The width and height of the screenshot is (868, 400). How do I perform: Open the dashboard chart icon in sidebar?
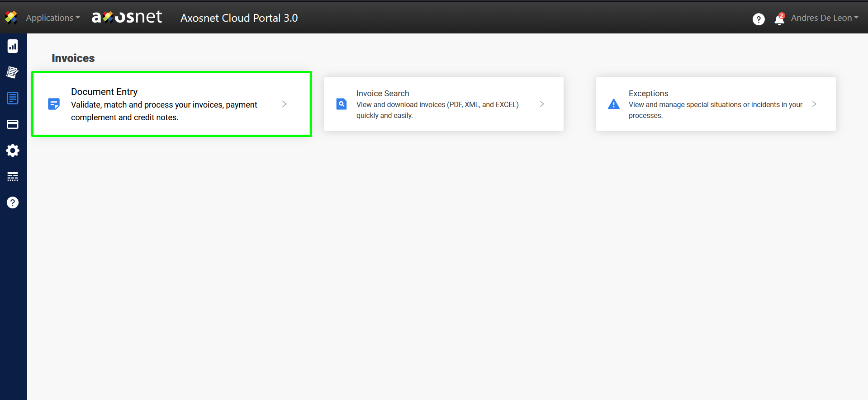(13, 46)
